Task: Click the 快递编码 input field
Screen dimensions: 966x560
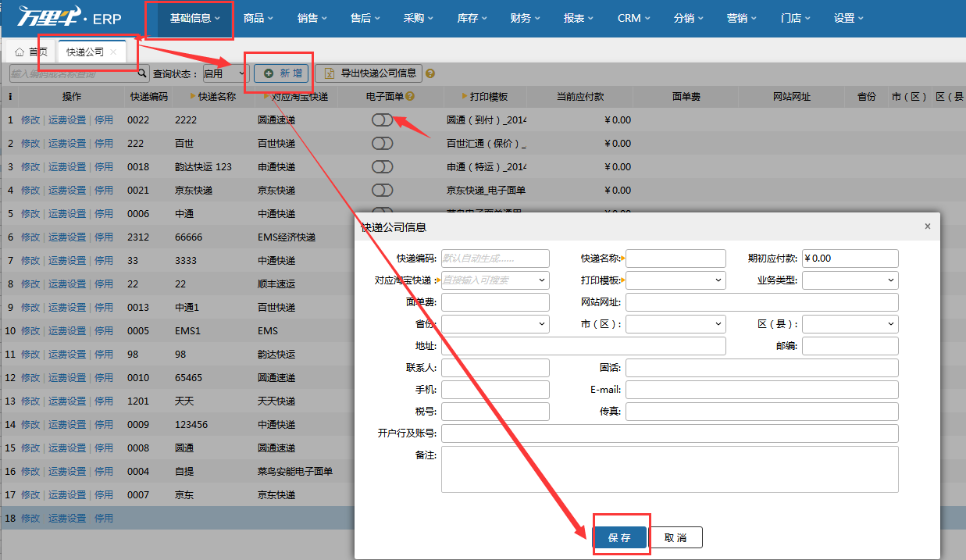Action: [495, 258]
